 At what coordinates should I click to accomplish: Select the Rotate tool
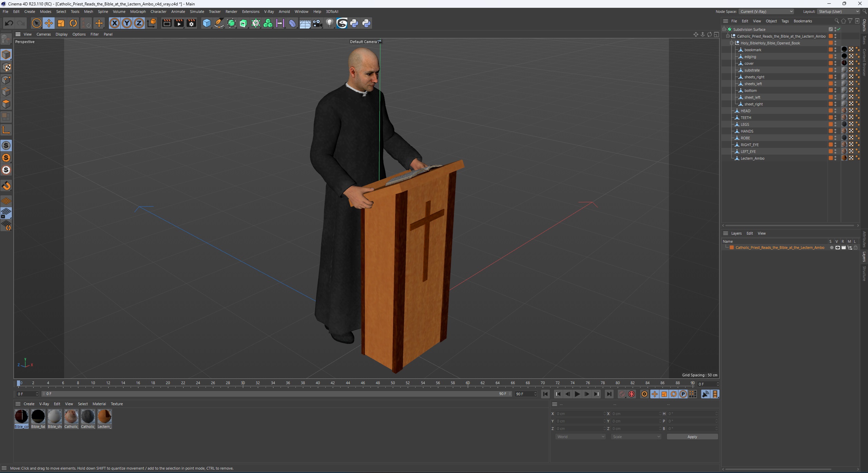[73, 23]
